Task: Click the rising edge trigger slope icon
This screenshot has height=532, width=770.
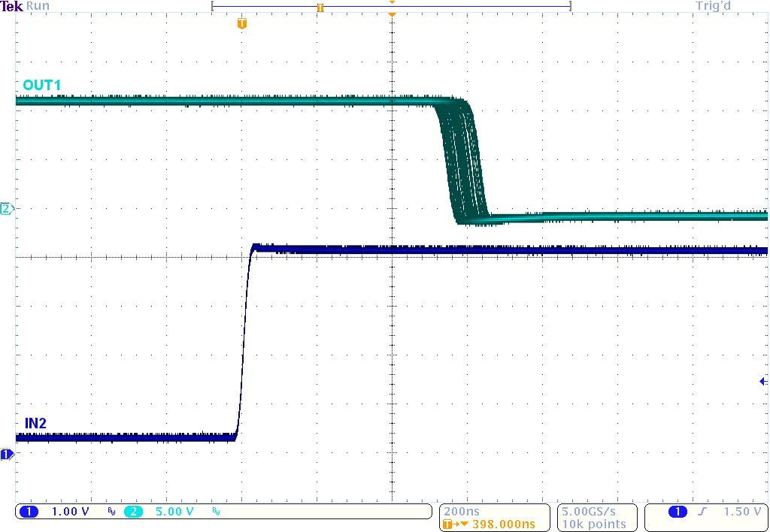Action: tap(702, 512)
